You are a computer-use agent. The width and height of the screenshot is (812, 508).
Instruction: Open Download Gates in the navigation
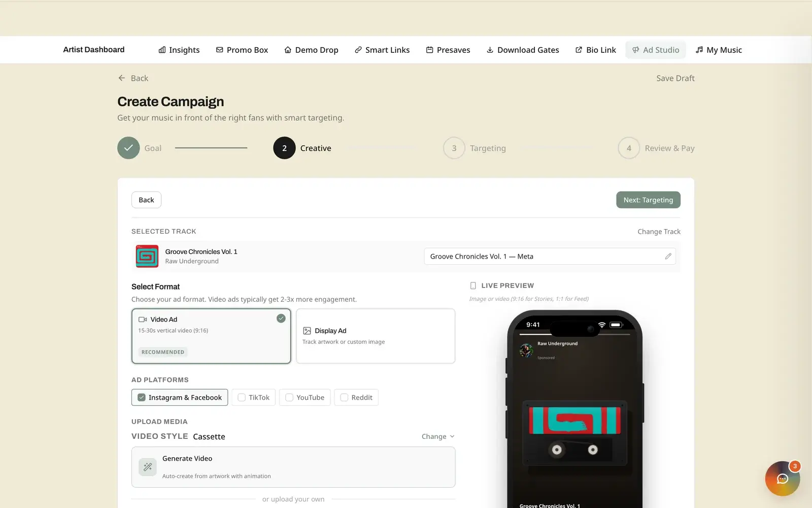click(x=523, y=50)
